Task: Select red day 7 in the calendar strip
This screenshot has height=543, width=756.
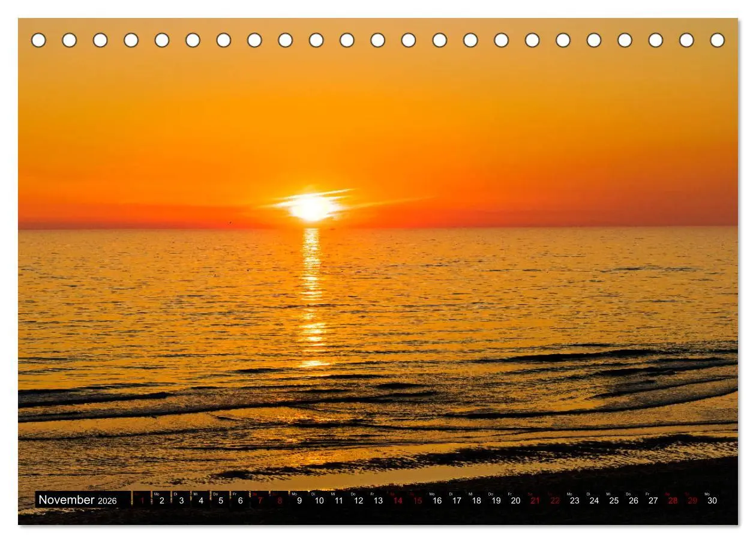Action: [x=260, y=500]
